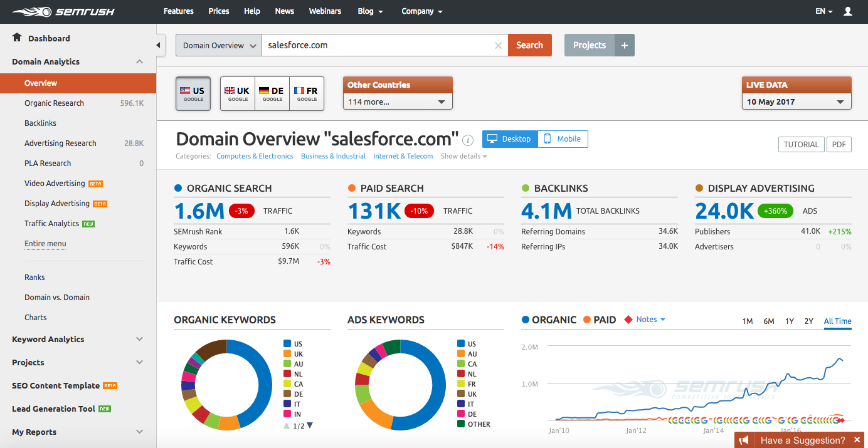Select the DE Google database
The height and width of the screenshot is (448, 868).
click(272, 93)
